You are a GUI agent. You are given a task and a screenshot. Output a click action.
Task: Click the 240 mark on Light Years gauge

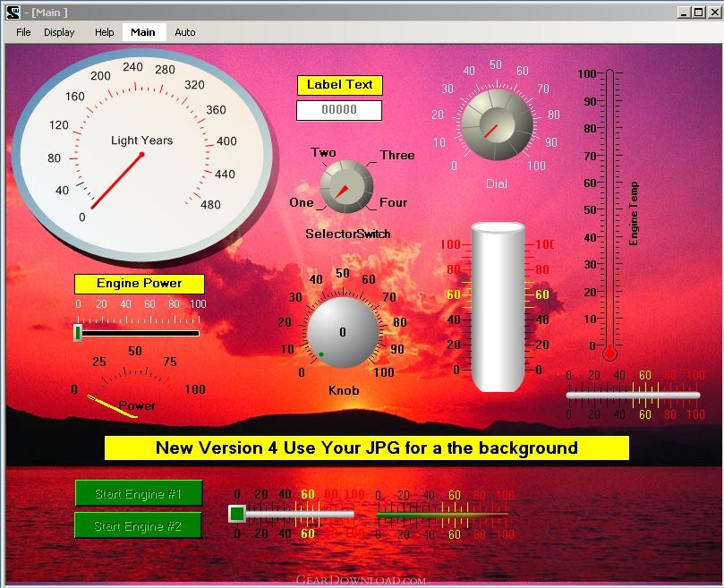(132, 67)
